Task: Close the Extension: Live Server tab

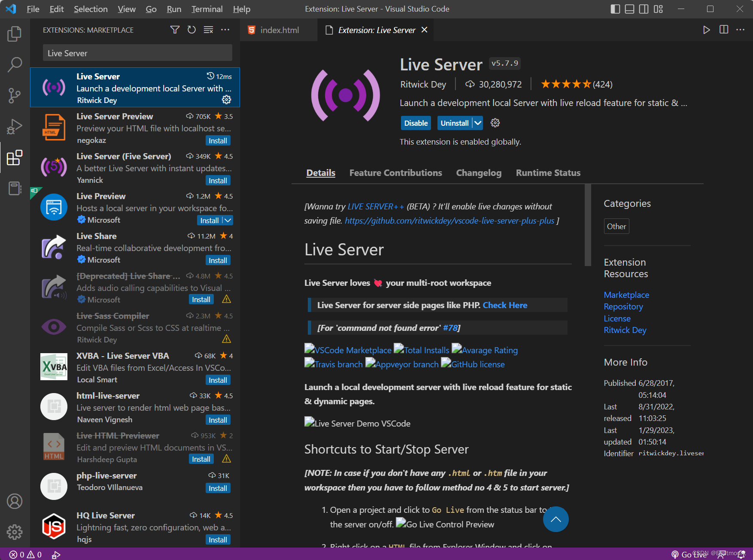Action: point(424,30)
